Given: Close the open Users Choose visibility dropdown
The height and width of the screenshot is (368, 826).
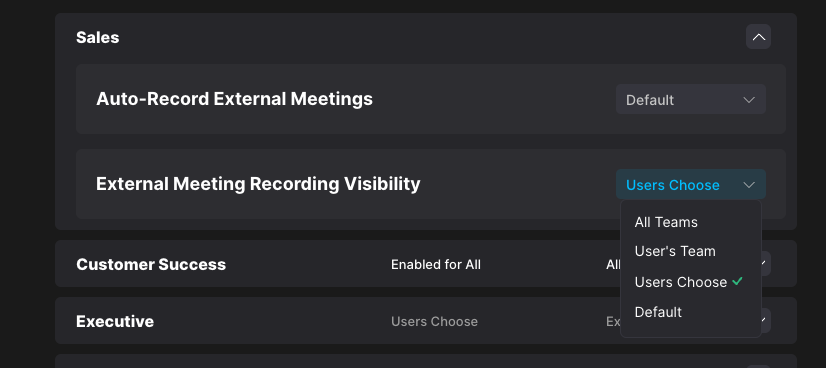Looking at the screenshot, I should click(x=691, y=184).
